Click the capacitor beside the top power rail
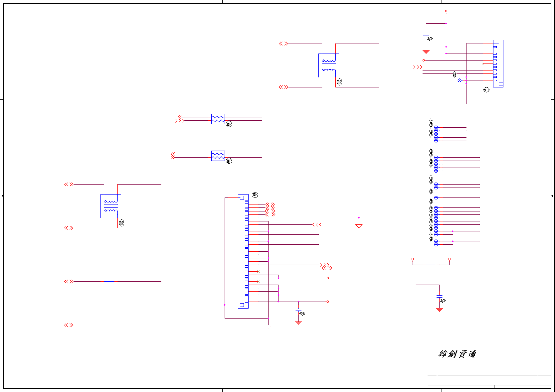Image resolution: width=555 pixels, height=392 pixels. [426, 35]
